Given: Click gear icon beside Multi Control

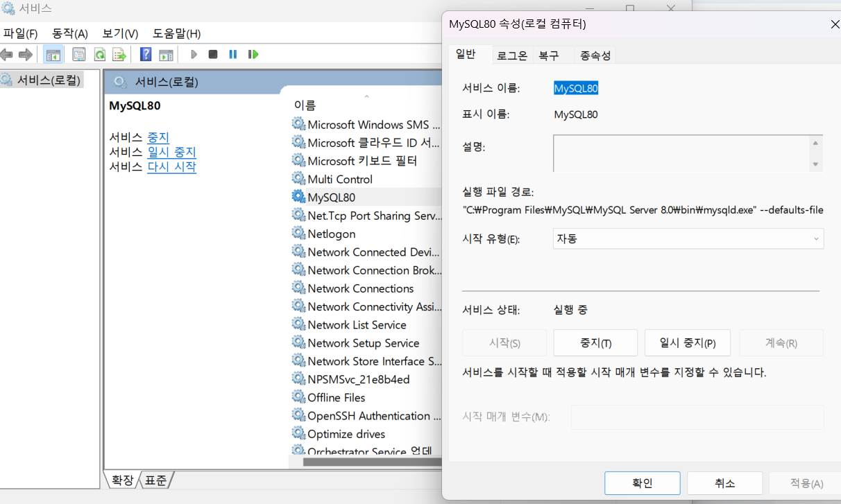Looking at the screenshot, I should pyautogui.click(x=298, y=179).
